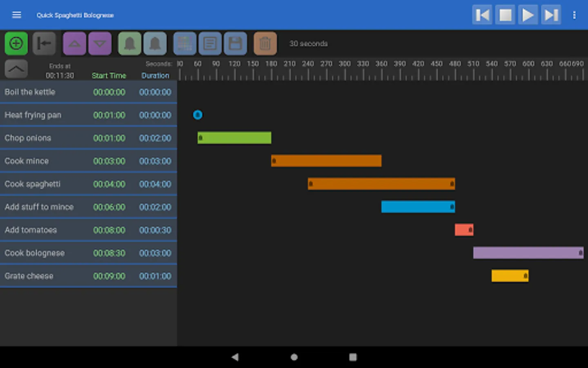Open the hamburger navigation menu
Image resolution: width=588 pixels, height=368 pixels.
[x=16, y=15]
